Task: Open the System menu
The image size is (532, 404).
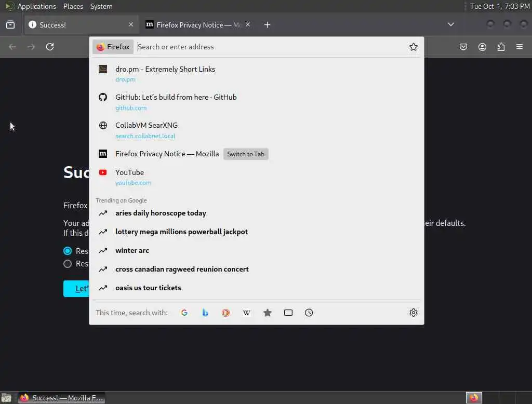Action: (x=101, y=6)
